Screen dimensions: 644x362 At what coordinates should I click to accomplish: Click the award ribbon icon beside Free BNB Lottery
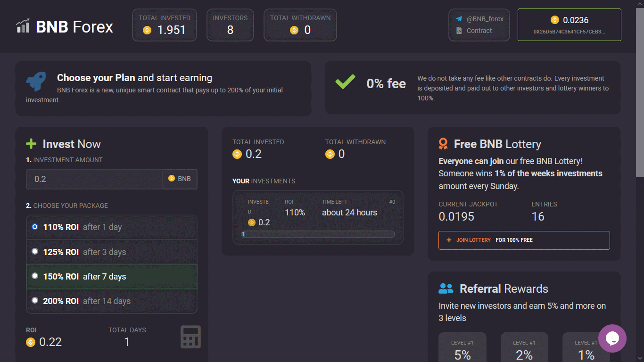443,144
